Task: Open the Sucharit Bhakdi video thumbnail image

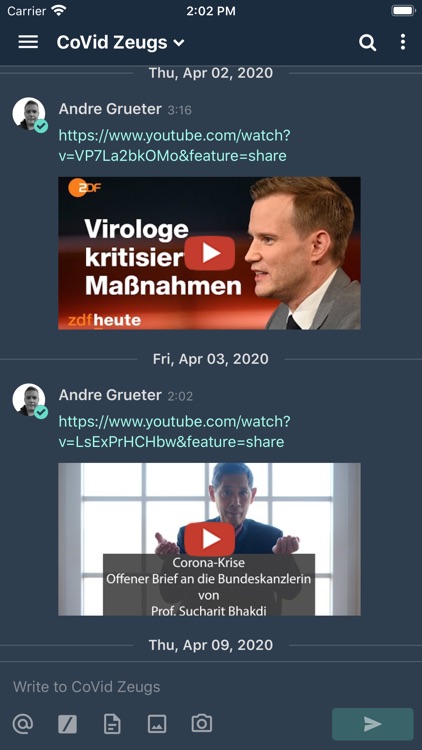Action: tap(210, 539)
